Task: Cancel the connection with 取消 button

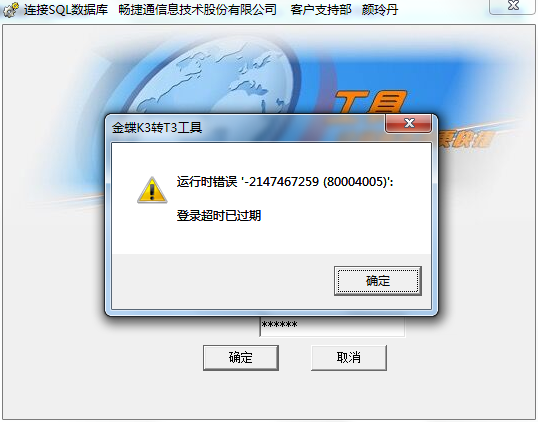Action: click(x=349, y=358)
